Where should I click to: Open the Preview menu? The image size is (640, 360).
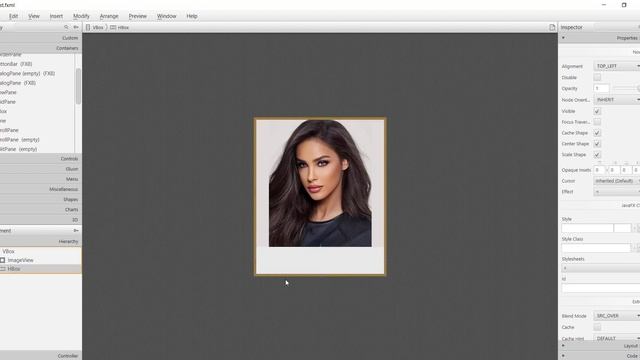click(138, 16)
